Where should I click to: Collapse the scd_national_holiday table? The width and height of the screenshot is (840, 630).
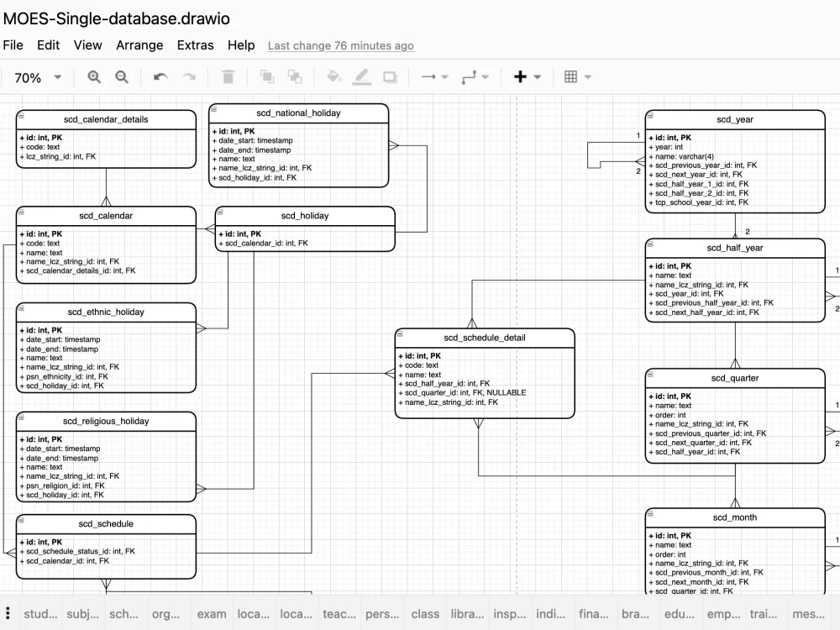pos(213,108)
